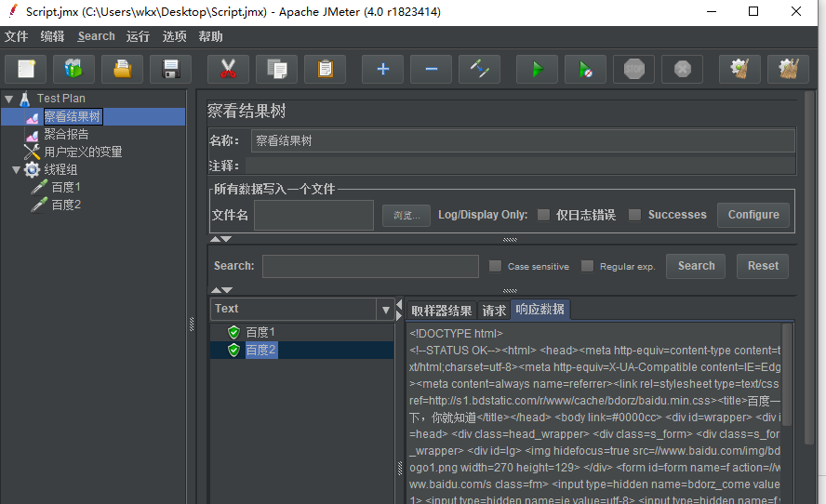The width and height of the screenshot is (826, 504).
Task: Click the 文件名 filename input field
Action: [x=314, y=215]
